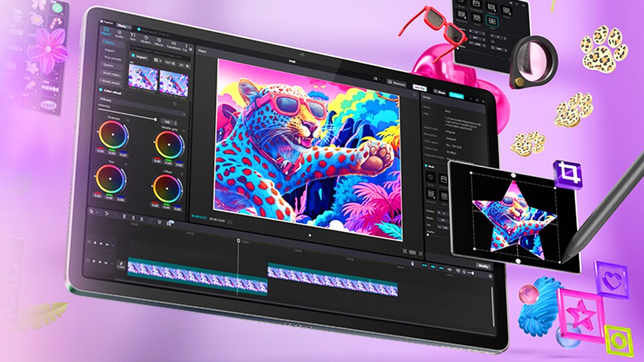Click the Middle grey color wheel

click(x=168, y=145)
